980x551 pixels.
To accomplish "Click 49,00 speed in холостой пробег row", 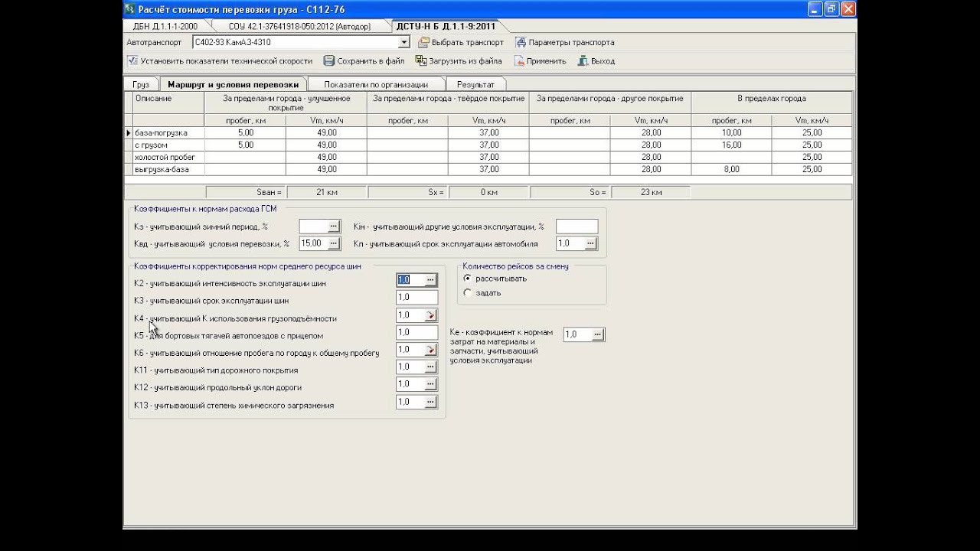I will pos(326,157).
